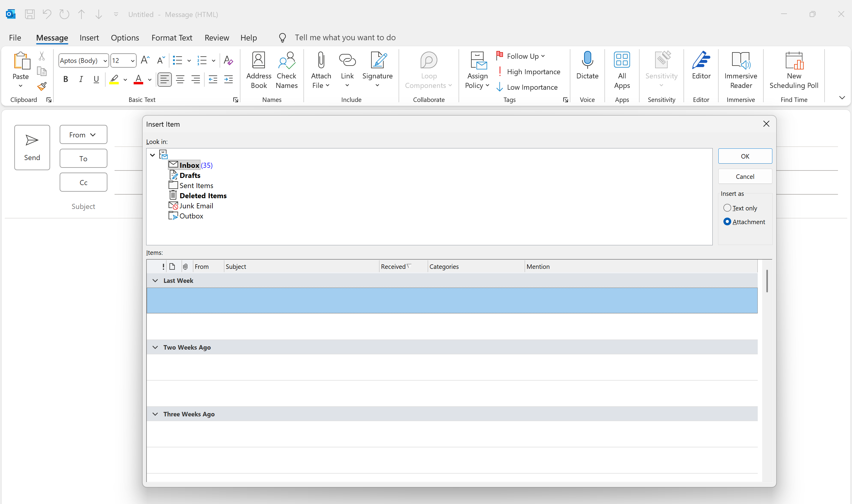Image resolution: width=852 pixels, height=504 pixels.
Task: Collapse the mailbox root tree node
Action: click(153, 155)
